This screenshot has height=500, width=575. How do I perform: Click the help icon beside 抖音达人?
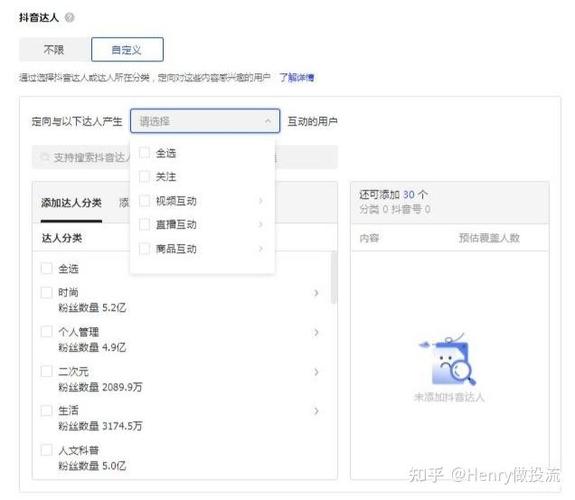point(69,17)
